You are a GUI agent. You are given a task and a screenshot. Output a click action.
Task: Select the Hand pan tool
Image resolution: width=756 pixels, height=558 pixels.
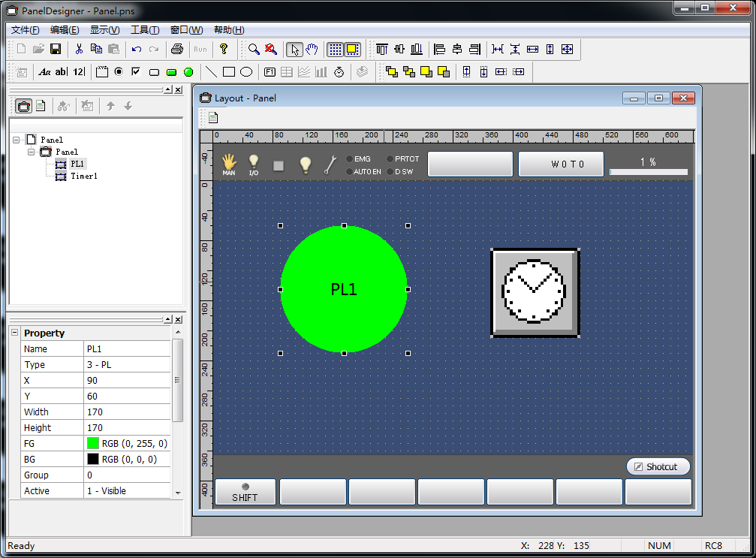pos(312,50)
